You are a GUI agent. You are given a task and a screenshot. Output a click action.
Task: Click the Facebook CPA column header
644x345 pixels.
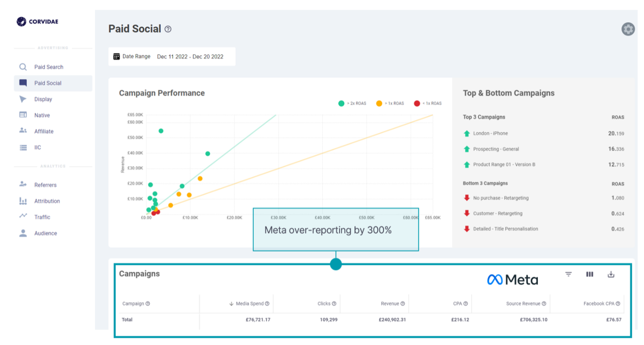point(599,304)
